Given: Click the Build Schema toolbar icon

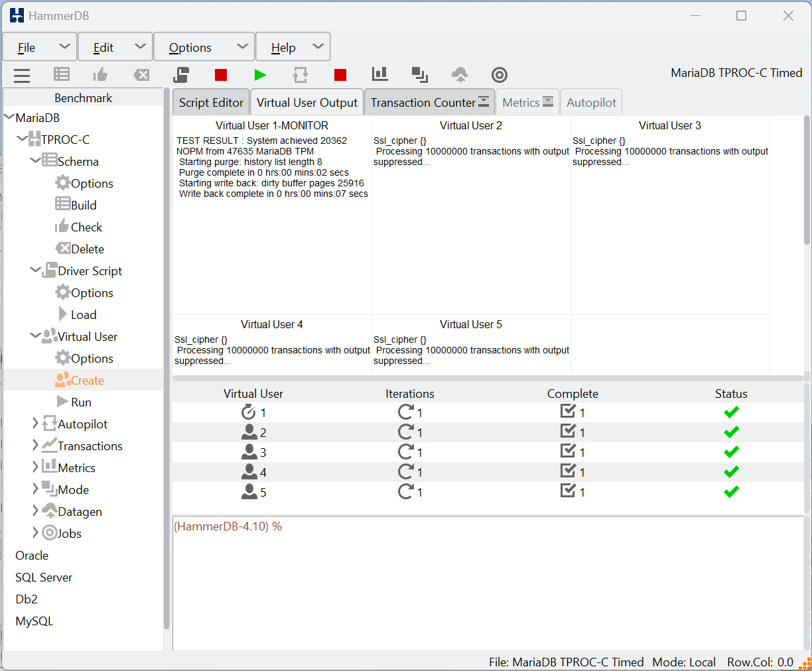Looking at the screenshot, I should [x=62, y=75].
